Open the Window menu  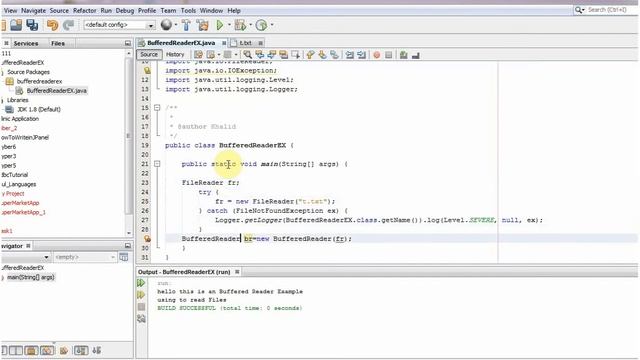(x=211, y=11)
